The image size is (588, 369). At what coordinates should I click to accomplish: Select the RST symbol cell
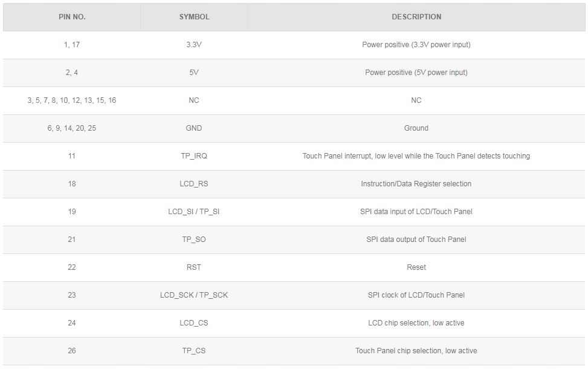click(x=194, y=267)
